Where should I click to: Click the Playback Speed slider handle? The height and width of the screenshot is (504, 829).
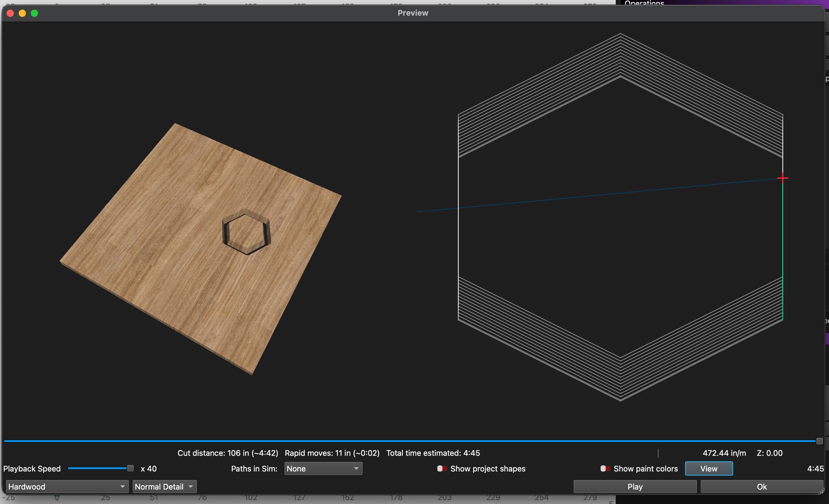pos(130,468)
